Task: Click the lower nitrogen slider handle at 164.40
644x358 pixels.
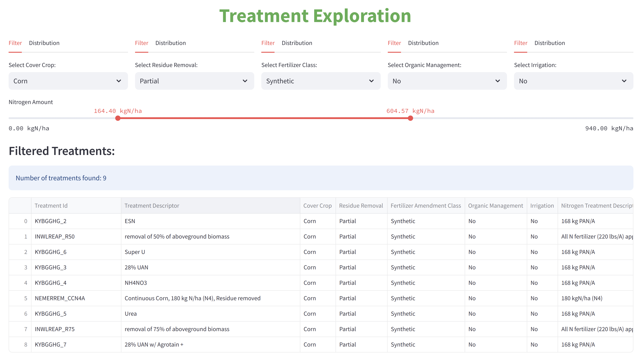Action: (118, 118)
